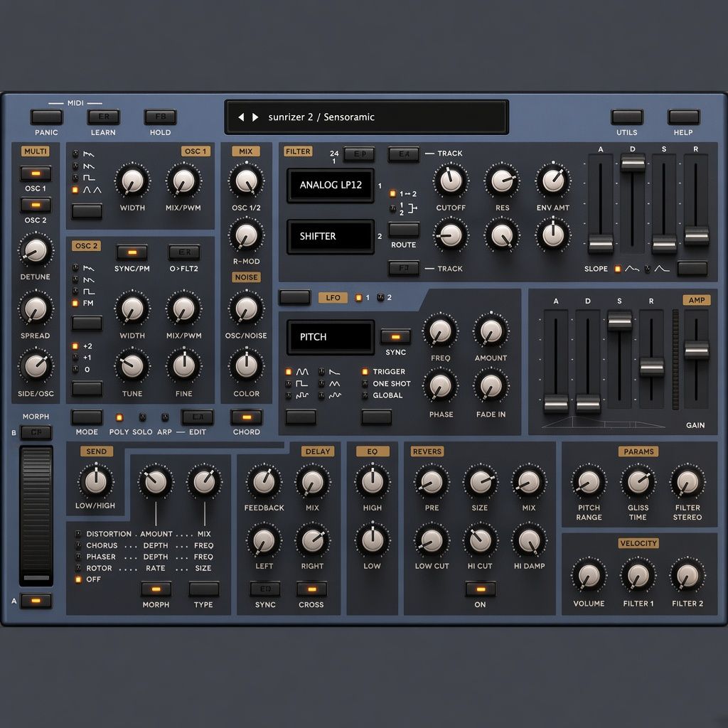Select CHORUS effect type
Image resolution: width=728 pixels, height=728 pixels.
[78, 545]
